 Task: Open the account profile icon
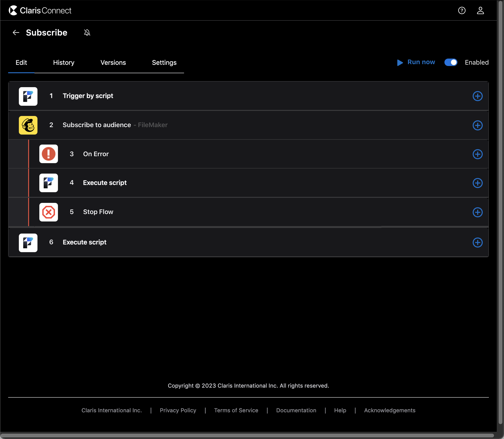[x=480, y=10]
